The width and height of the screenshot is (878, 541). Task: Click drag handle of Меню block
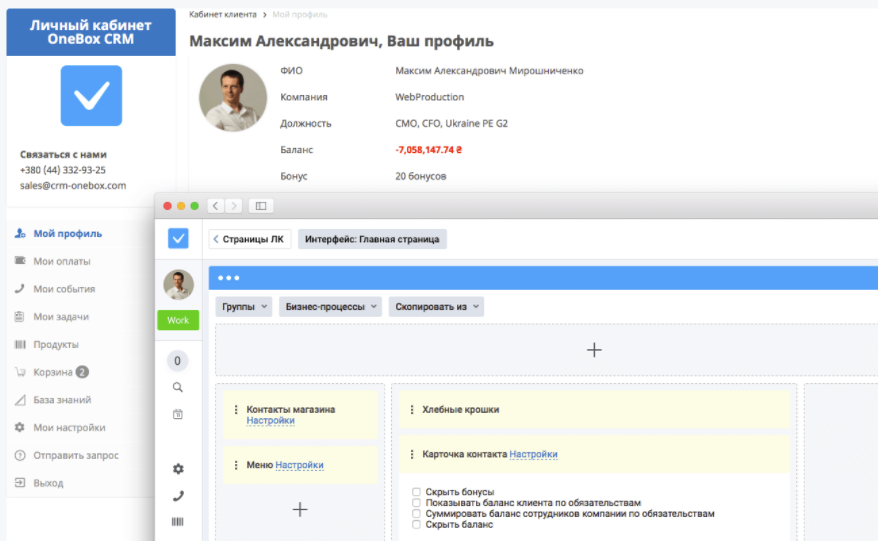(236, 465)
